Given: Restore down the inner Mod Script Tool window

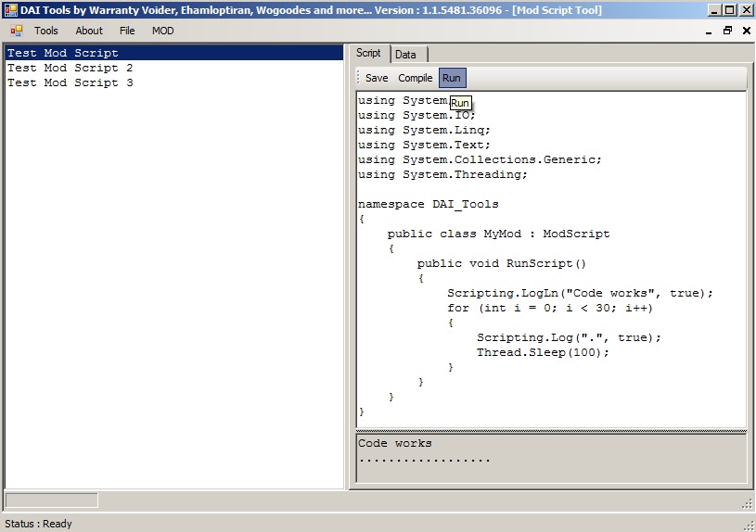Looking at the screenshot, I should tap(727, 31).
